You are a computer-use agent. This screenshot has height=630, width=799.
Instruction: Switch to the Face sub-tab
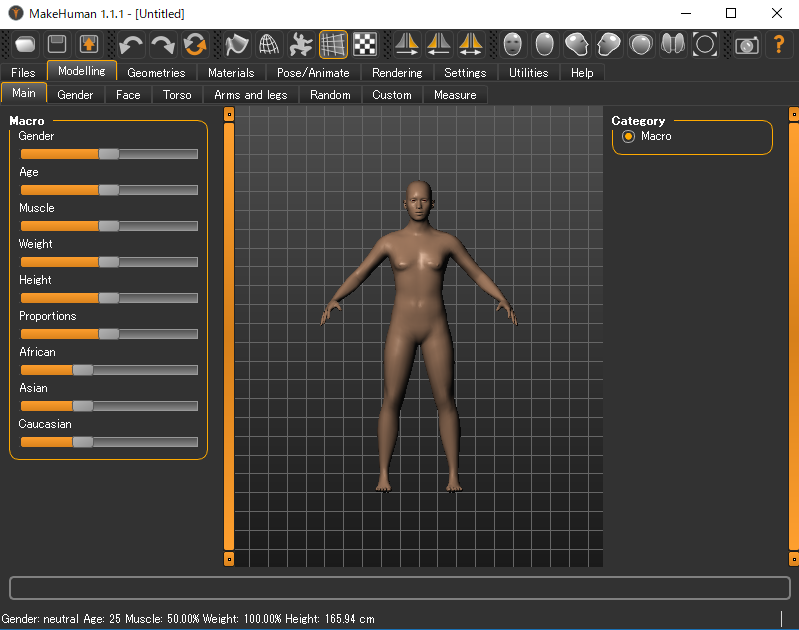coord(128,95)
